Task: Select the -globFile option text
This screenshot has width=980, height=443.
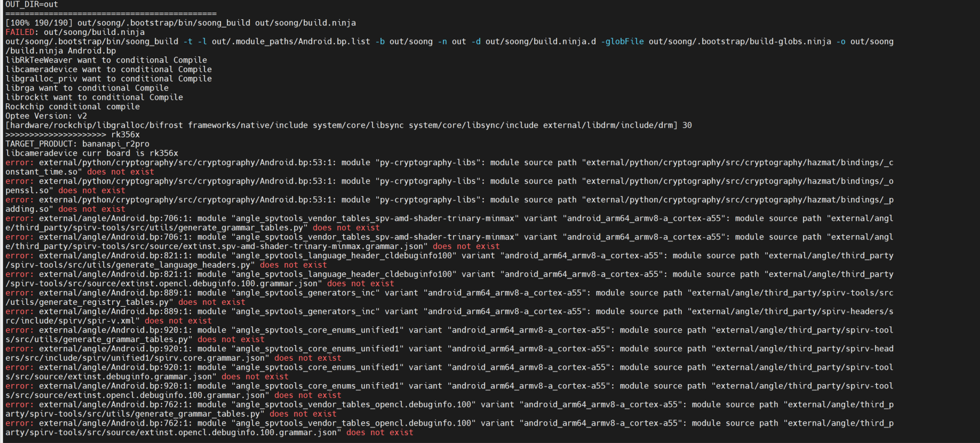Action: pyautogui.click(x=622, y=41)
